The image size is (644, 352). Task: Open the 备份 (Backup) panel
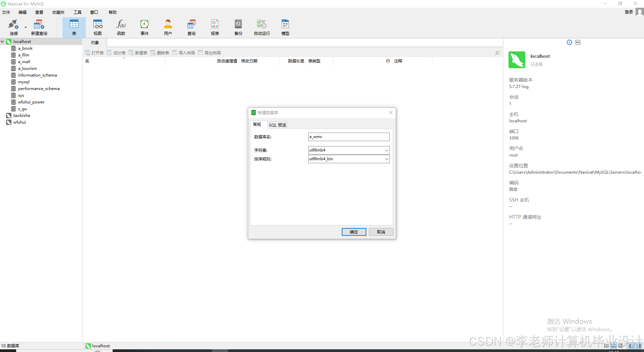point(238,27)
